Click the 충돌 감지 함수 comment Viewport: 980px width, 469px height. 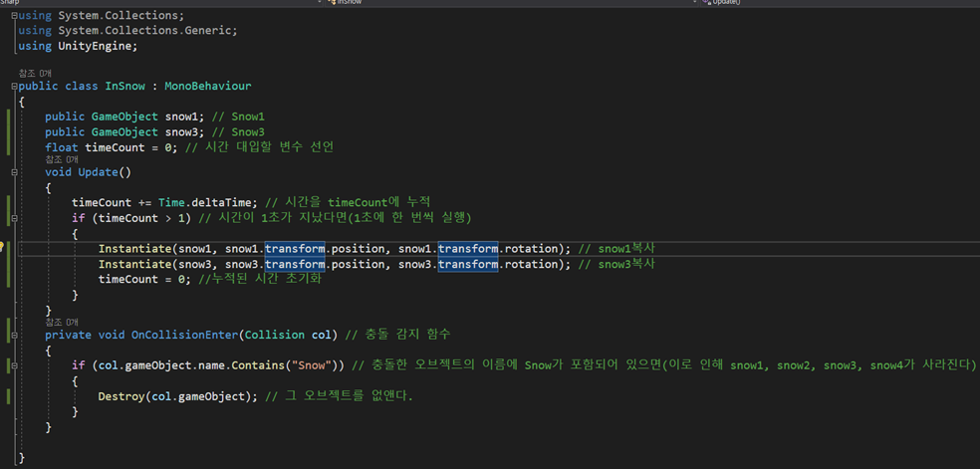point(397,335)
